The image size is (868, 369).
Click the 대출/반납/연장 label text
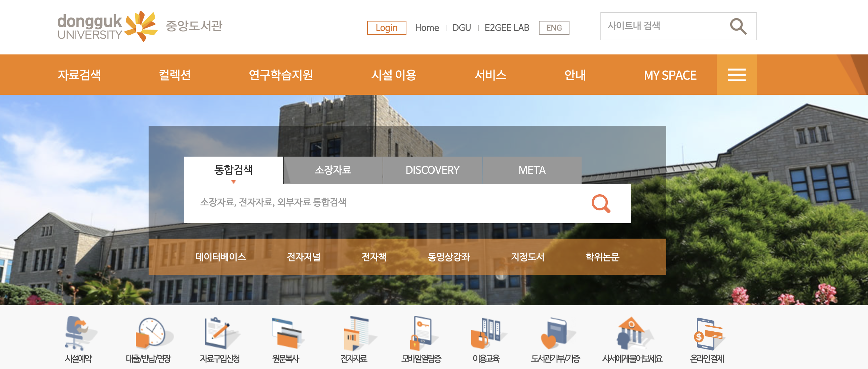(x=148, y=359)
